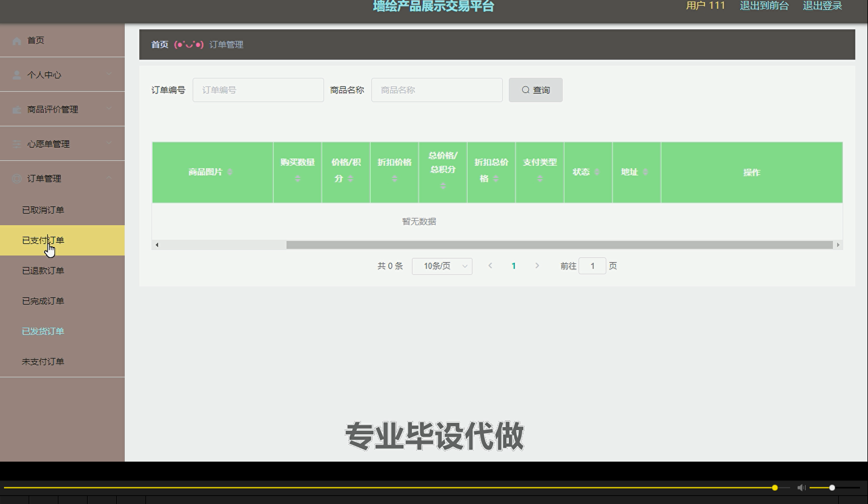The height and width of the screenshot is (504, 868).
Task: Click the 退出登录 link at top right
Action: (x=822, y=6)
